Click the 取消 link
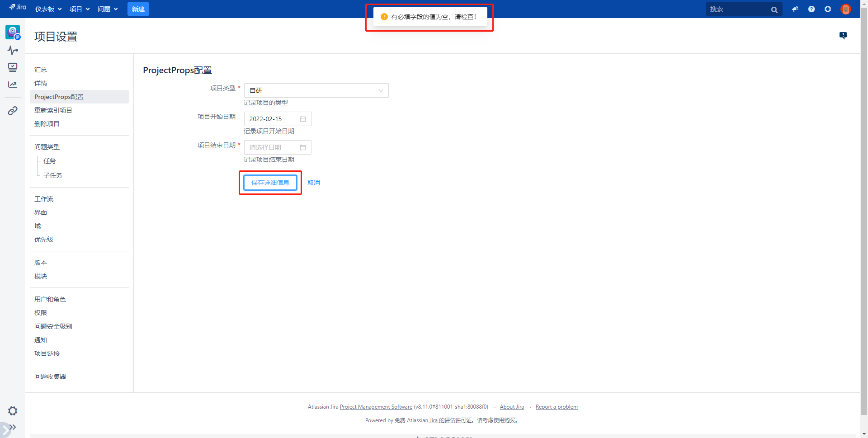868x438 pixels. click(314, 183)
